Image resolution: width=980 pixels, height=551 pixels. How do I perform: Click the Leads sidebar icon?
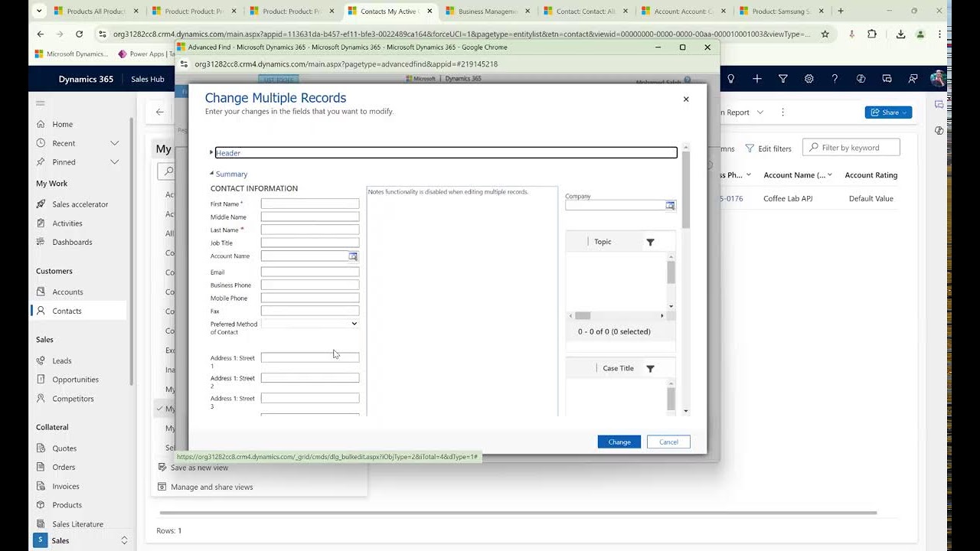click(x=41, y=360)
